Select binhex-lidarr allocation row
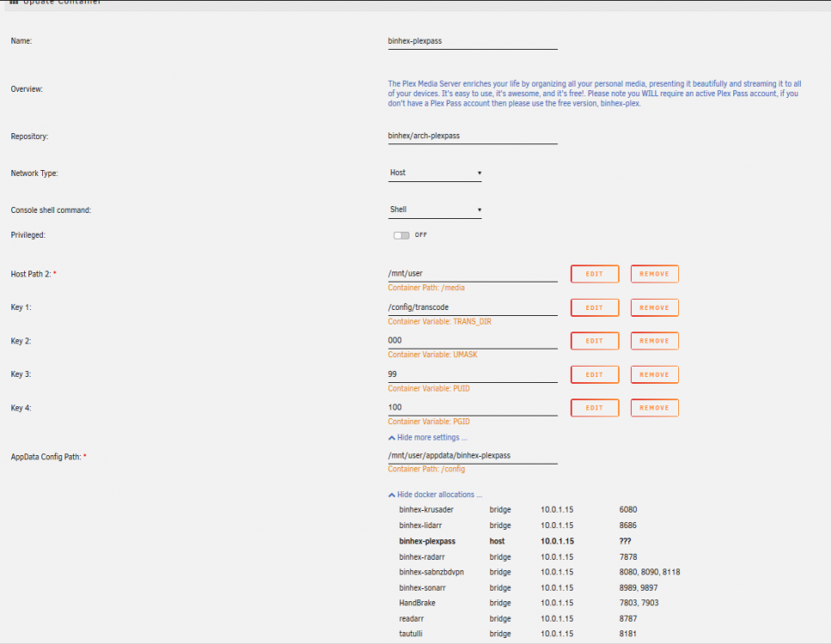Image resolution: width=831 pixels, height=644 pixels. point(539,526)
